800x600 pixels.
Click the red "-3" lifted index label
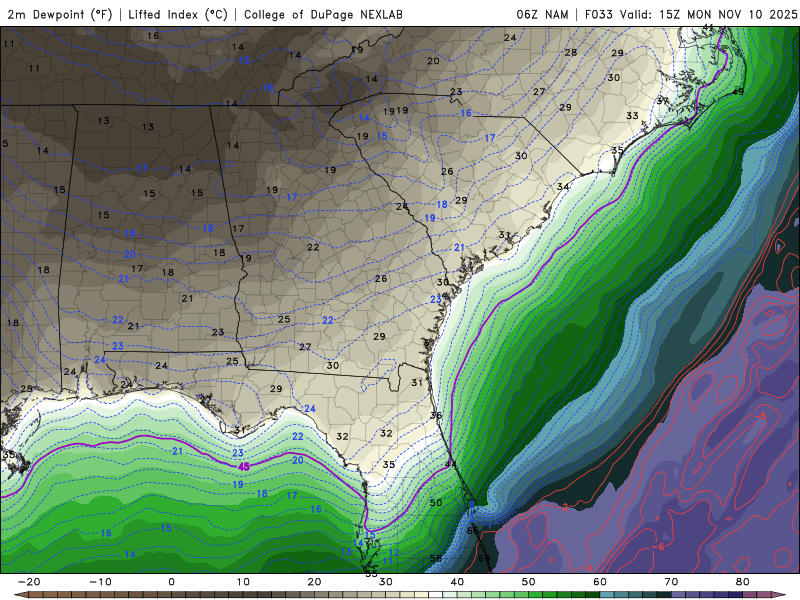click(586, 568)
